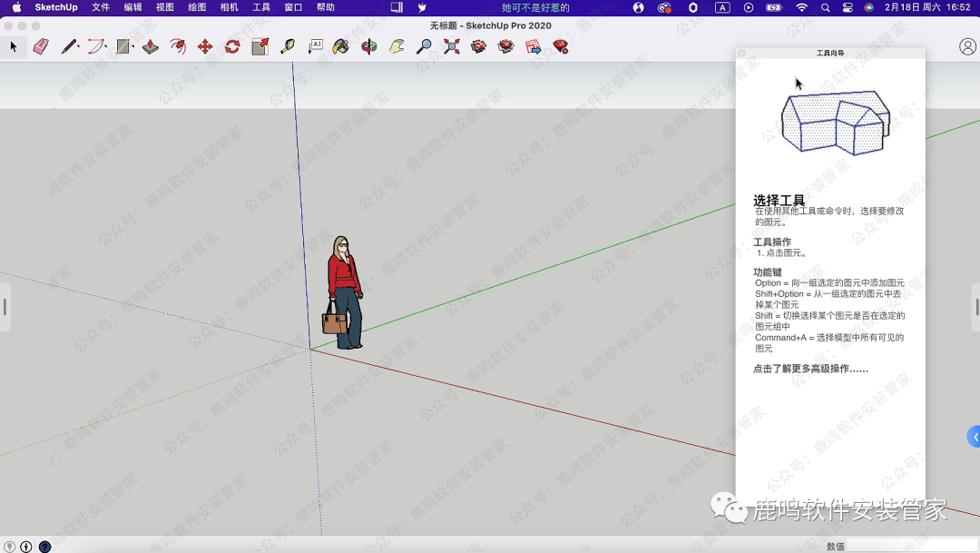
Task: Select the Orbit tool
Action: coord(368,46)
